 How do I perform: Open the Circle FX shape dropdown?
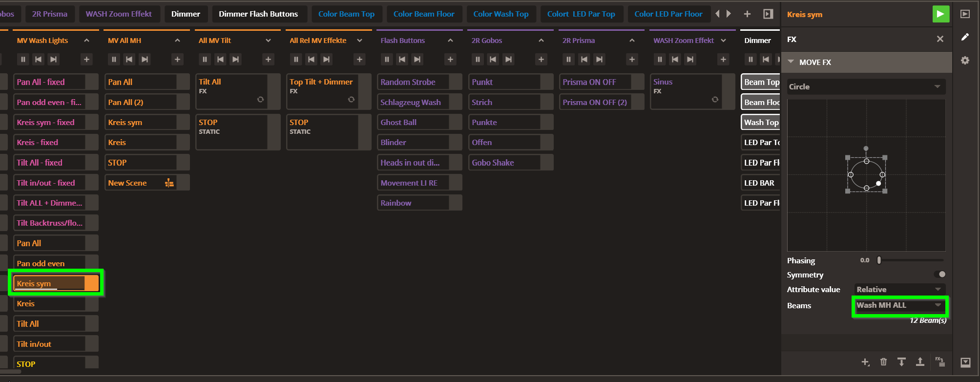(866, 86)
